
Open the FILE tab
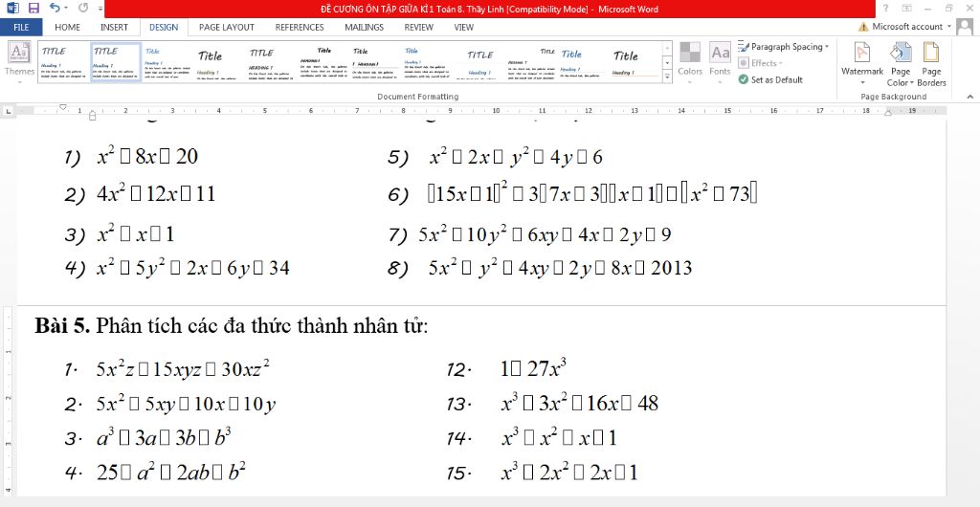[x=21, y=27]
